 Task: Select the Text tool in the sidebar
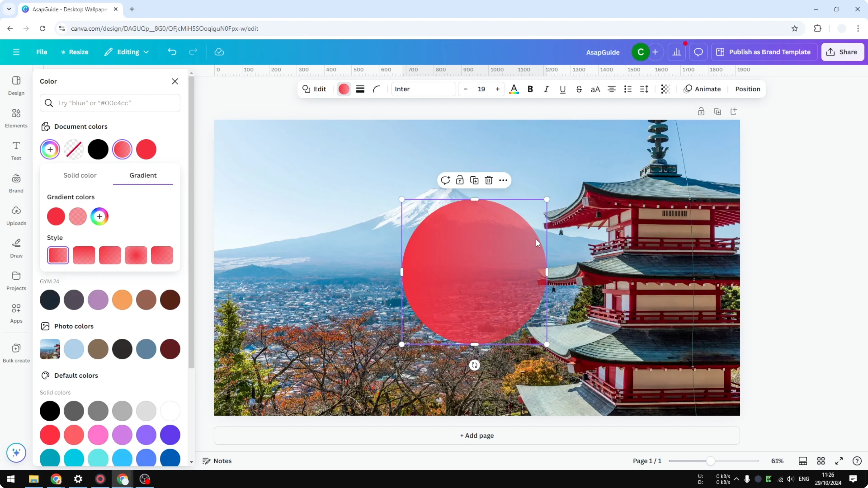(x=16, y=151)
